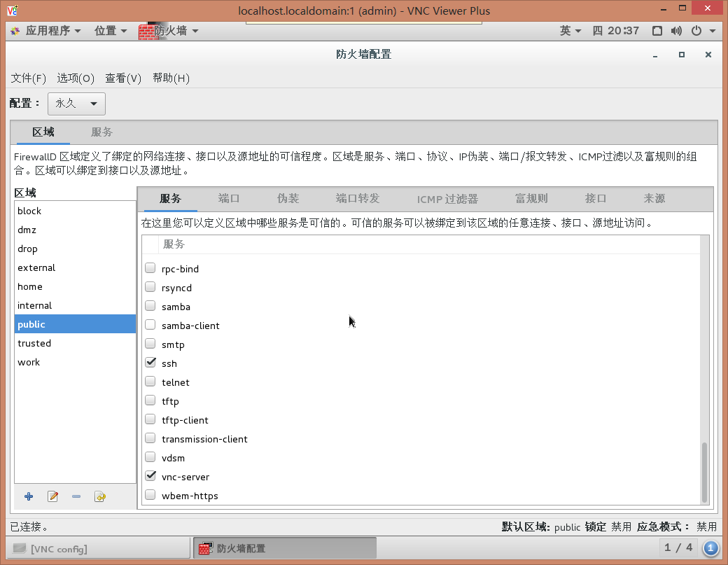
Task: Click the VNC config taskbar icon
Action: [x=20, y=548]
